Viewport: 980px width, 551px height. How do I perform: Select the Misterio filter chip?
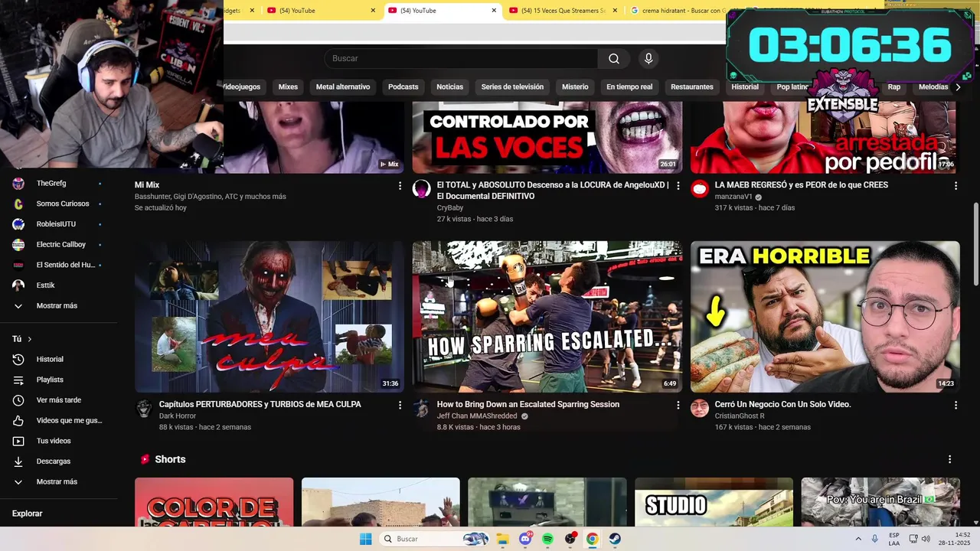(575, 87)
